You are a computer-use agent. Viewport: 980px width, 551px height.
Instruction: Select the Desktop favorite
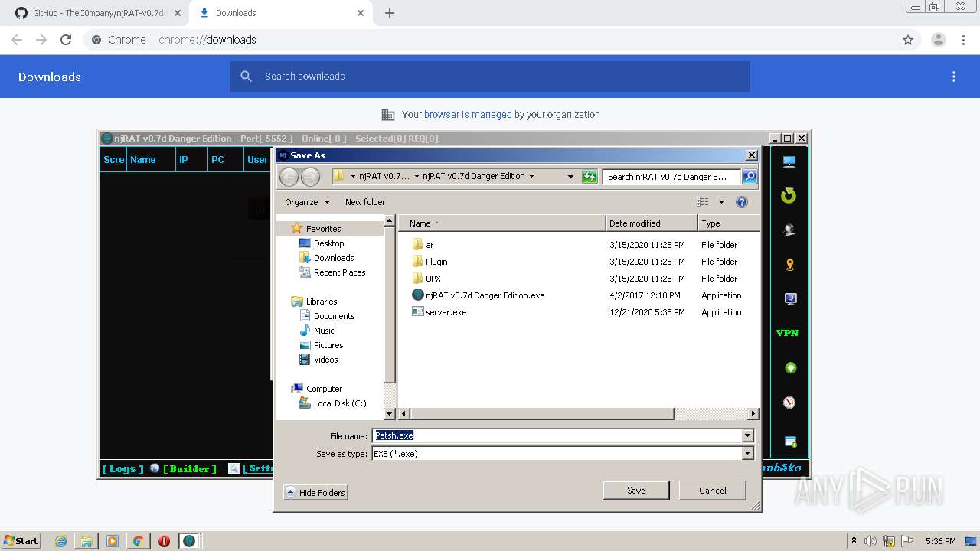point(328,243)
